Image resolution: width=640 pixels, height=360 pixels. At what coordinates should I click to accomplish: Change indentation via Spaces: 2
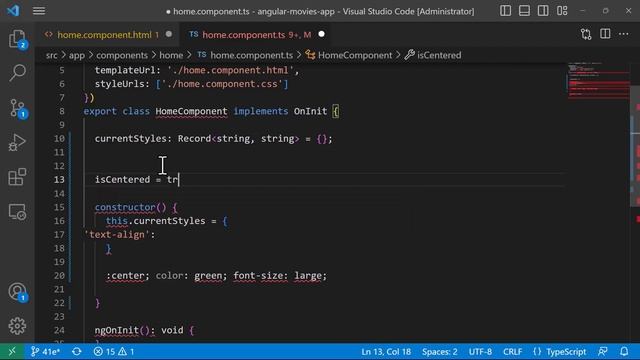(440, 351)
